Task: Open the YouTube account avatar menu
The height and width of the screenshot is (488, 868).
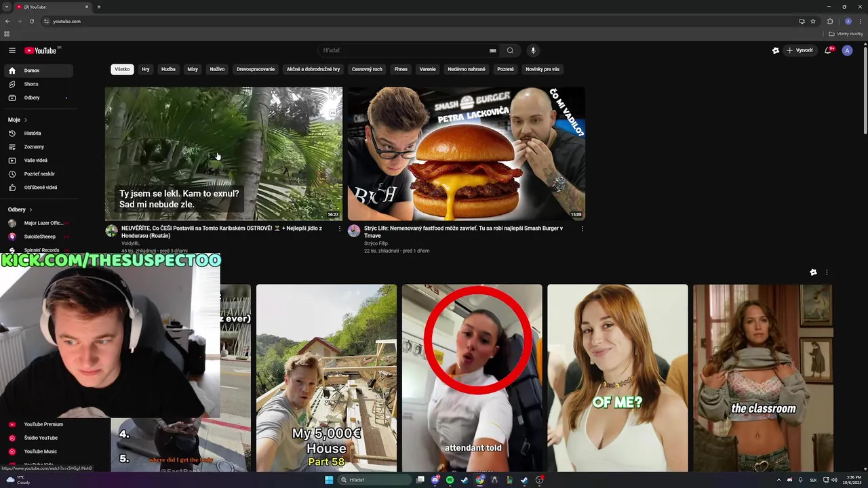Action: tap(847, 50)
